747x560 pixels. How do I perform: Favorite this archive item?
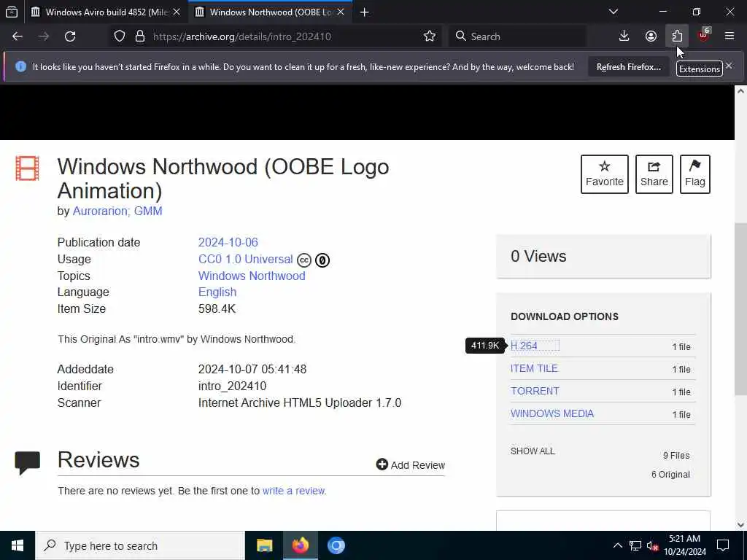[x=605, y=174]
